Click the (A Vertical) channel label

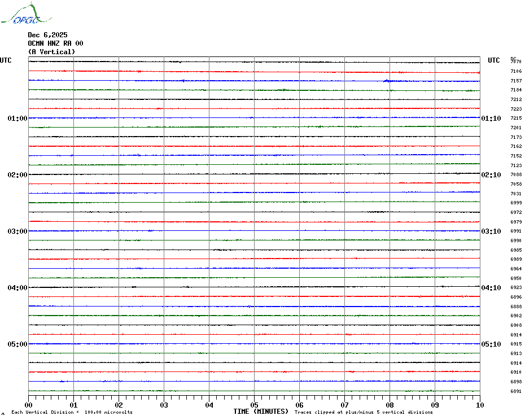pyautogui.click(x=51, y=52)
